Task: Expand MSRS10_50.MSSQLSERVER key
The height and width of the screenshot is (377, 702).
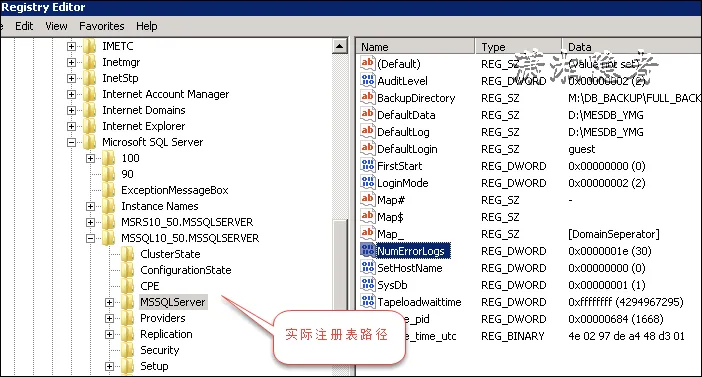Action: pyautogui.click(x=90, y=222)
